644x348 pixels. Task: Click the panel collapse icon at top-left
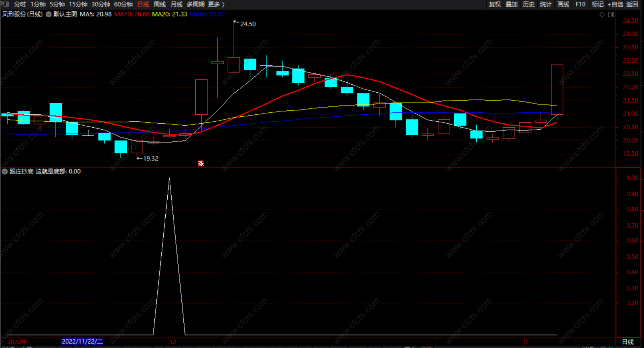pos(5,4)
